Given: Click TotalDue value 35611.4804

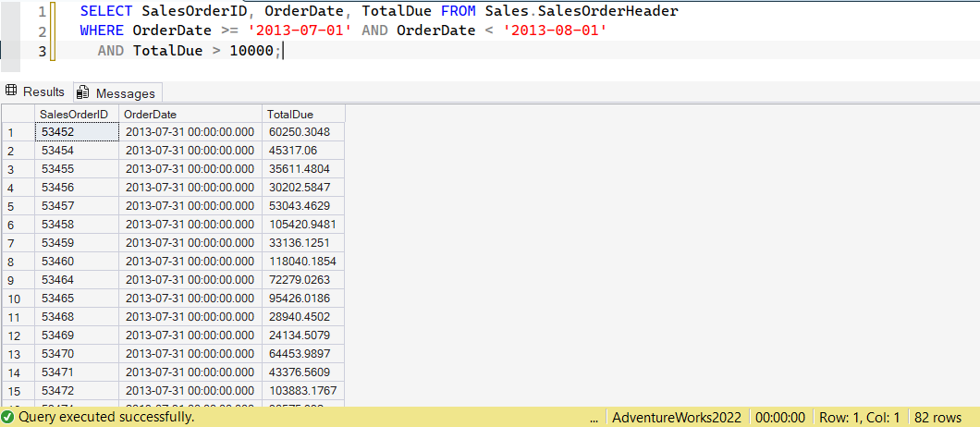Looking at the screenshot, I should [x=304, y=169].
